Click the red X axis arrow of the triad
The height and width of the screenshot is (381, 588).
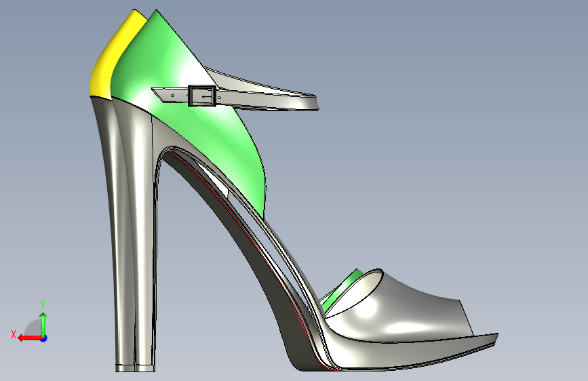click(x=30, y=338)
